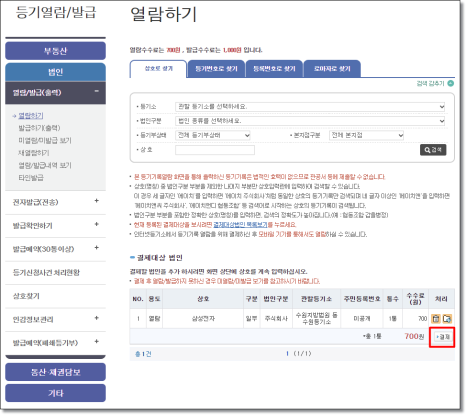Viewport: 466px width, 415px height.
Task: Switch to the 등기번호로 찾기 tab
Action: 216,69
